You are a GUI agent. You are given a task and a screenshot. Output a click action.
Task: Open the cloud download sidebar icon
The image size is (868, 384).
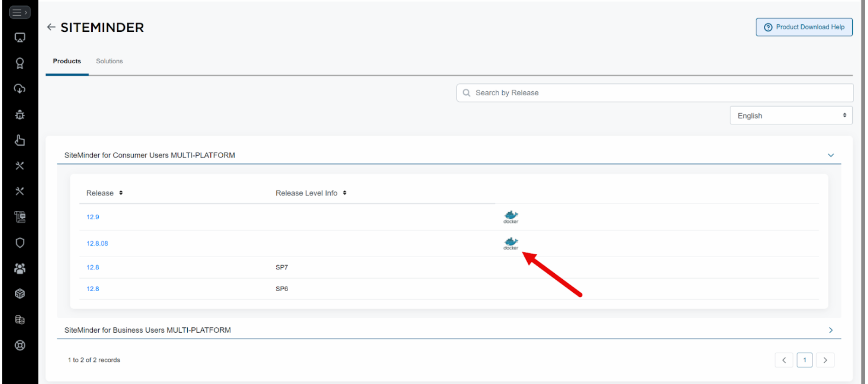pos(20,89)
